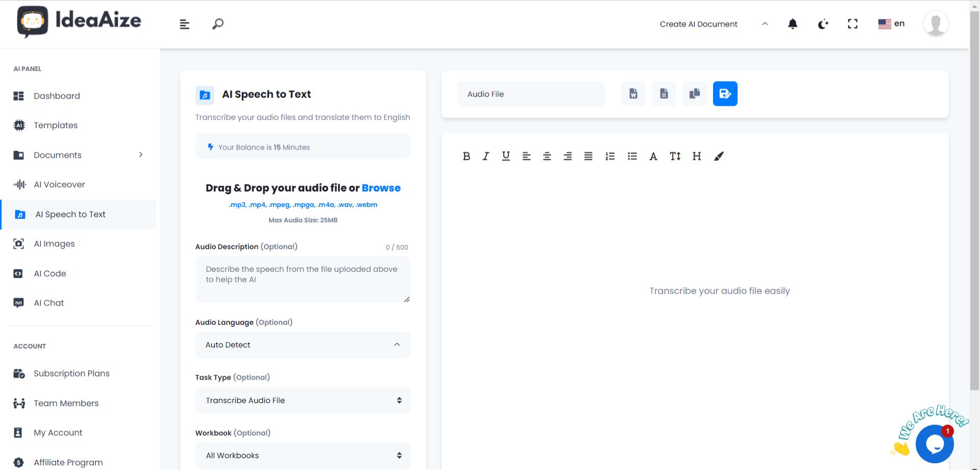The image size is (980, 470).
Task: Toggle justify text alignment
Action: 588,156
